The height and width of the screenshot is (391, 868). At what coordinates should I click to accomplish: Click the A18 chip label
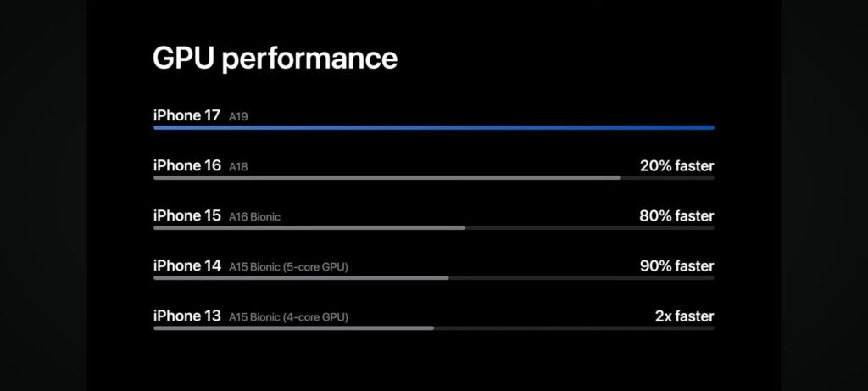click(x=238, y=167)
